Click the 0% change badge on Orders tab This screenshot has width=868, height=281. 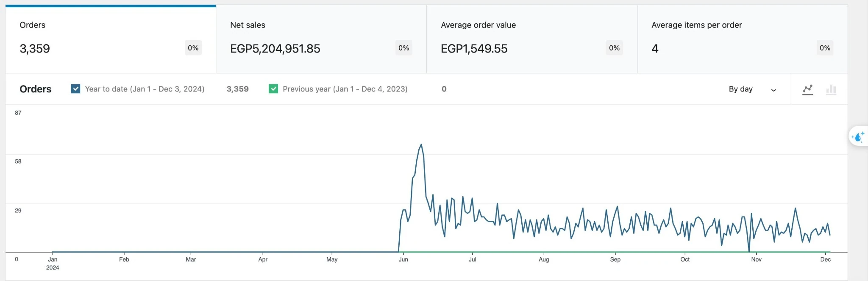pos(193,48)
